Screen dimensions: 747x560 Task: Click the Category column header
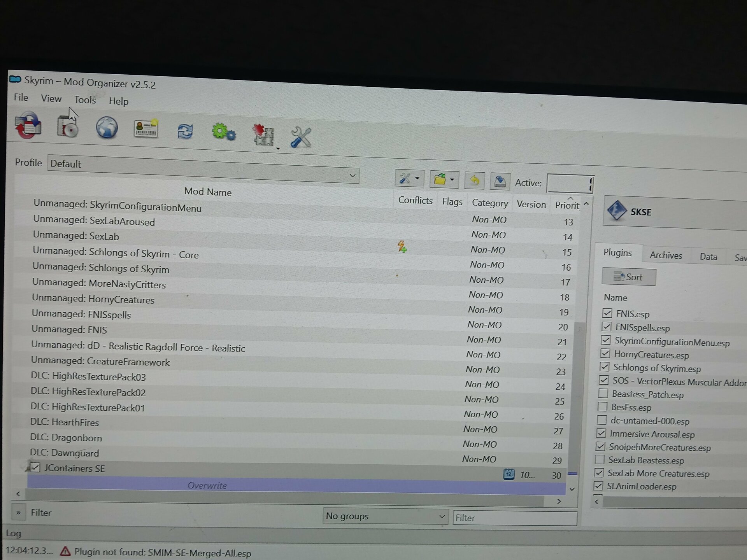click(490, 203)
